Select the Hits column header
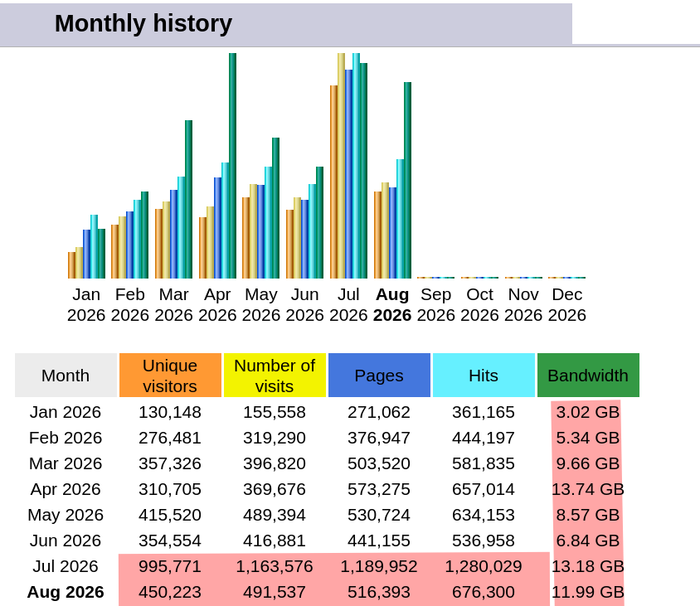 pos(484,376)
